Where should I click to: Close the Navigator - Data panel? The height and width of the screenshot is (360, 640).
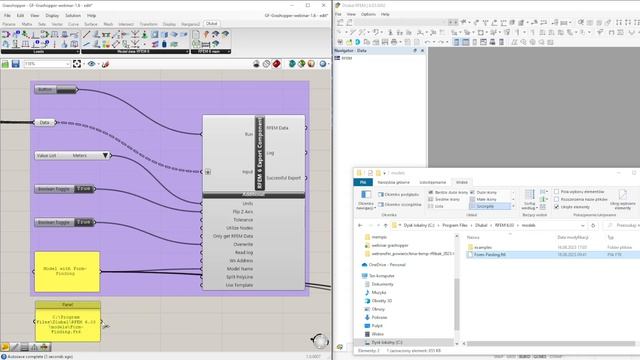tap(422, 51)
